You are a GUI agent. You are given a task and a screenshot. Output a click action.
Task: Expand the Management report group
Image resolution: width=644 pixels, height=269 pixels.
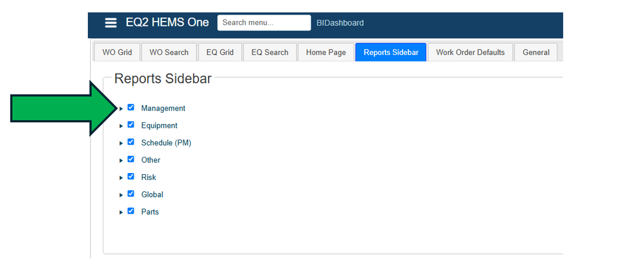click(x=121, y=108)
